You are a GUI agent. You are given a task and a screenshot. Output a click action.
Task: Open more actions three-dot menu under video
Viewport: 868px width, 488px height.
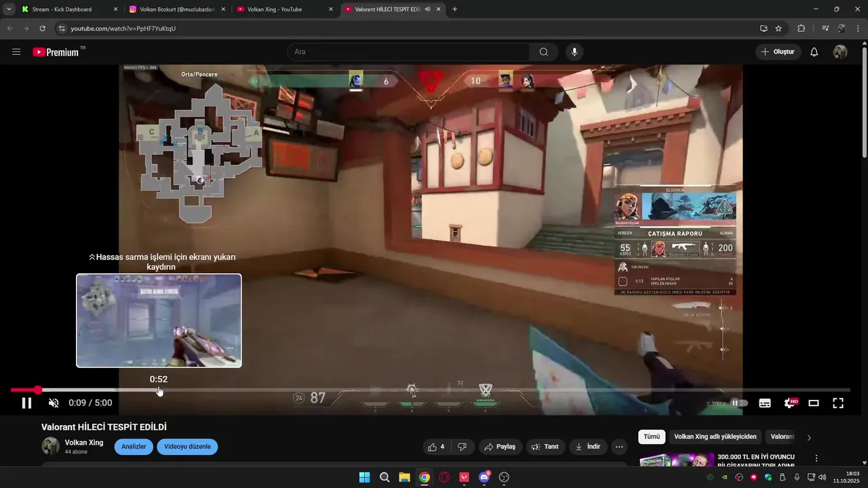pyautogui.click(x=618, y=447)
